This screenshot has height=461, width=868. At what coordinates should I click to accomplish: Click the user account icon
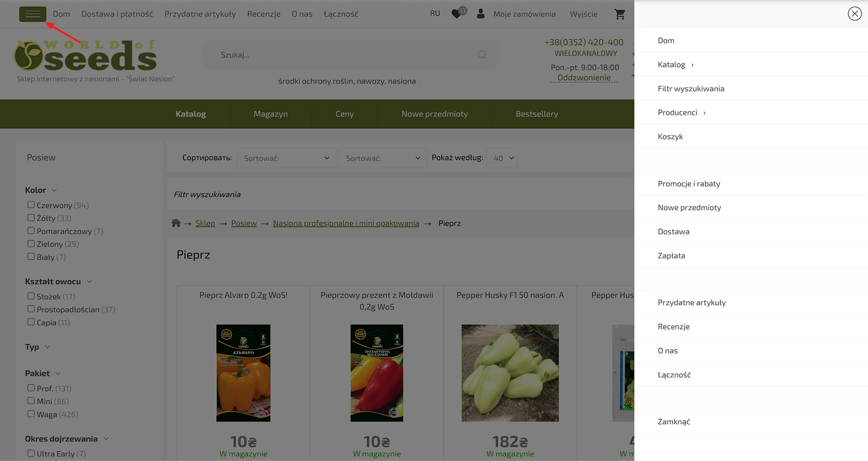click(481, 14)
